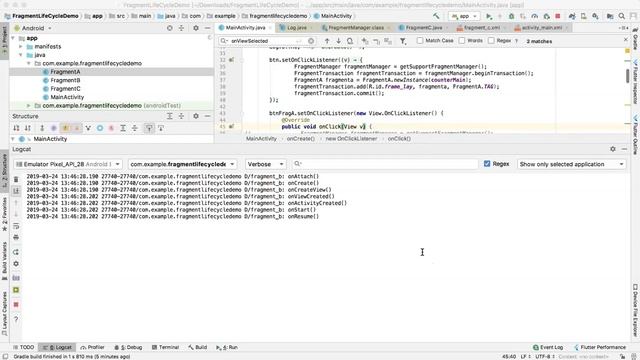This screenshot has height=360, width=640.
Task: Toggle sort alphabetically in Structure toolbar
Action: [x=28, y=128]
